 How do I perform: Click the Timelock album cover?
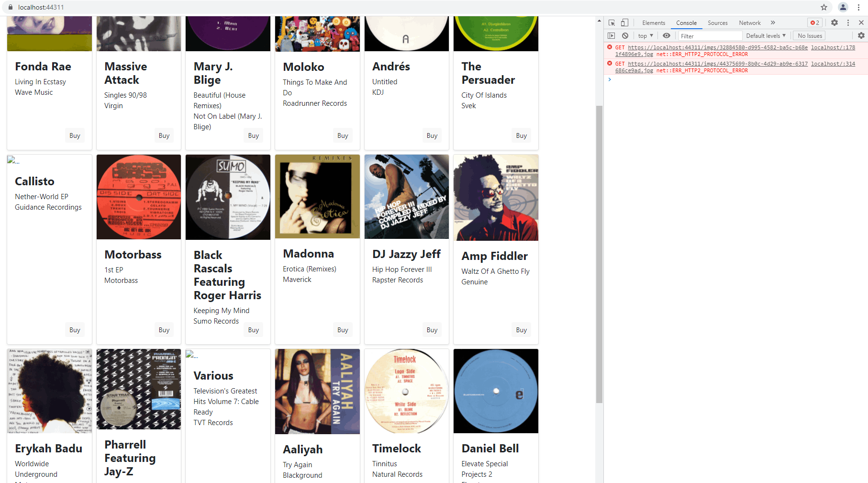407,391
